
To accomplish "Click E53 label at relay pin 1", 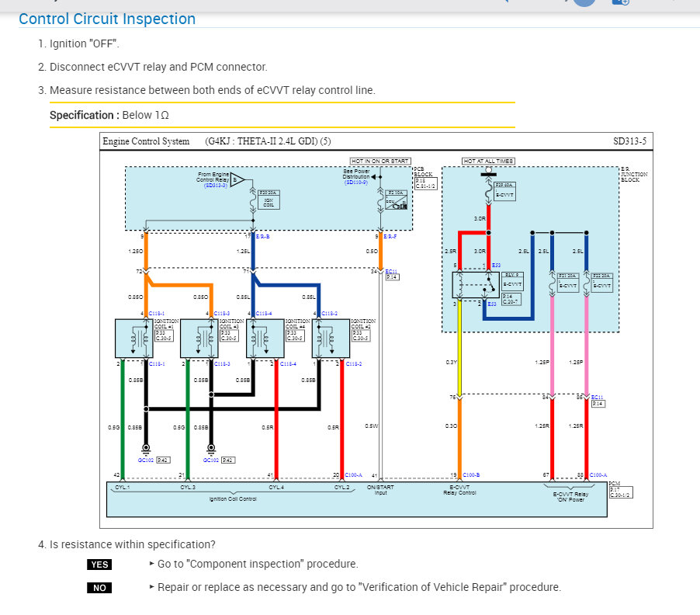I will pos(496,266).
